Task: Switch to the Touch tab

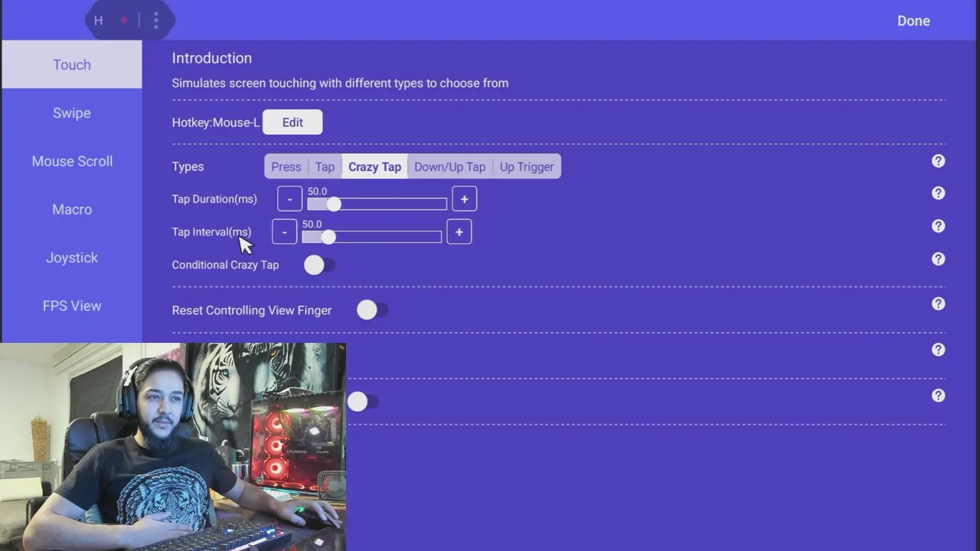Action: pos(72,65)
